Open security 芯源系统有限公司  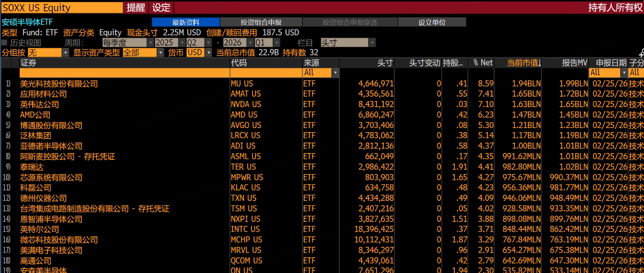point(51,178)
